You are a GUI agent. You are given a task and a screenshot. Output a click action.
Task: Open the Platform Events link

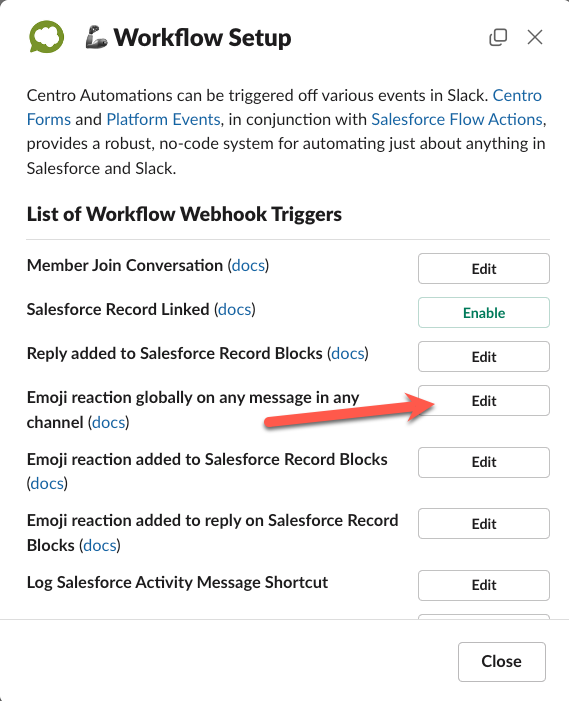(x=163, y=119)
